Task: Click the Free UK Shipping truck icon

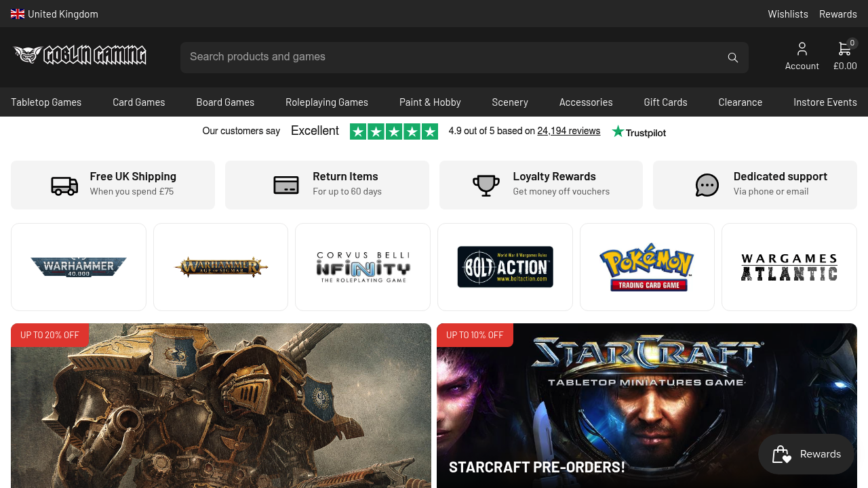Action: (64, 185)
